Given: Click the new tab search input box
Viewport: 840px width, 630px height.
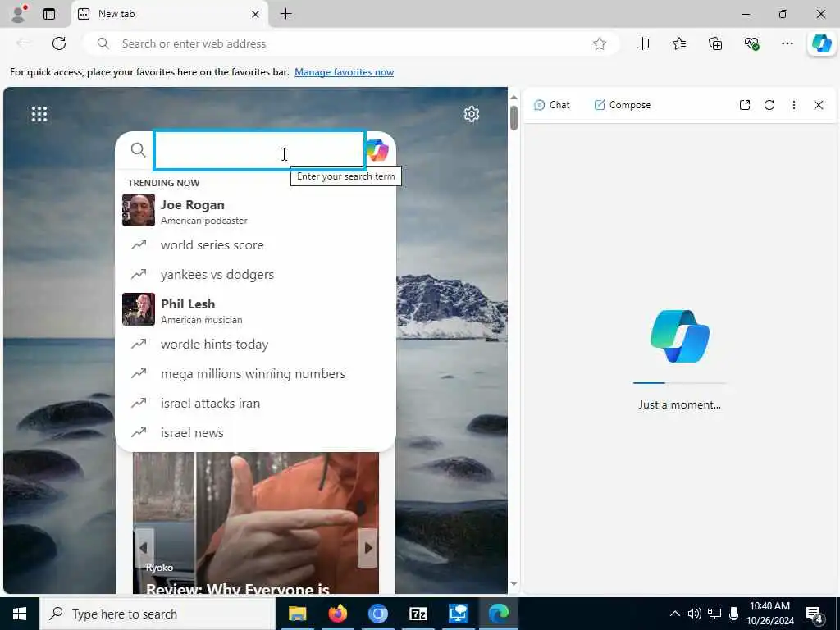Looking at the screenshot, I should click(260, 151).
